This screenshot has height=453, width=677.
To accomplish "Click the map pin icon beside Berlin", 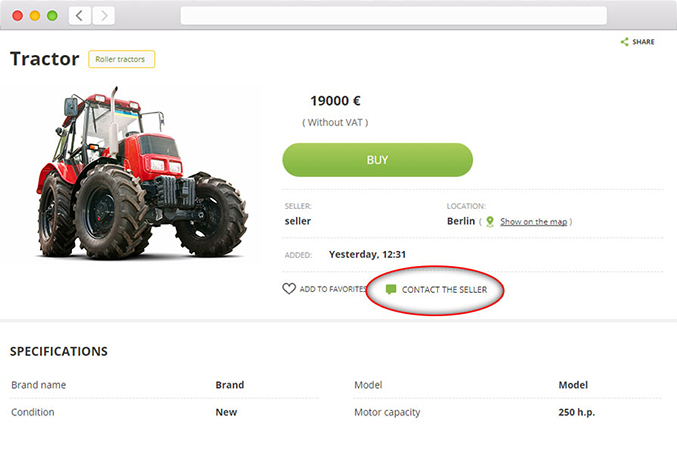I will [490, 221].
